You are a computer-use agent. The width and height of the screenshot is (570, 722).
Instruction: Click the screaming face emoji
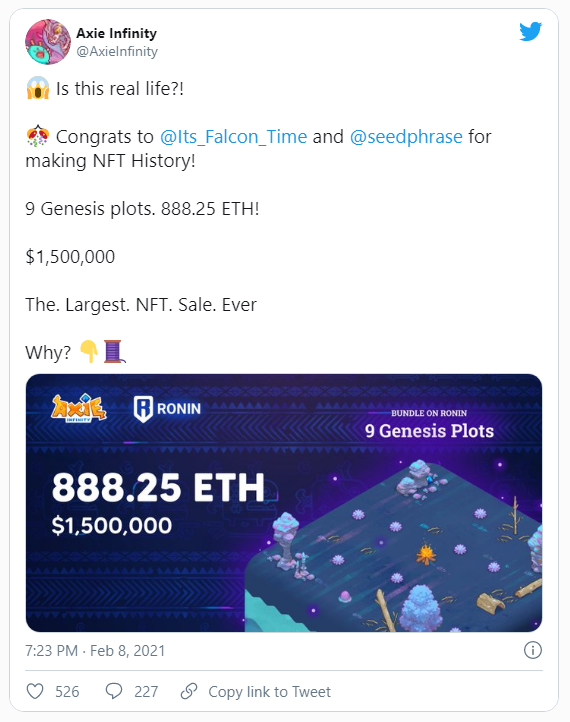pyautogui.click(x=38, y=88)
